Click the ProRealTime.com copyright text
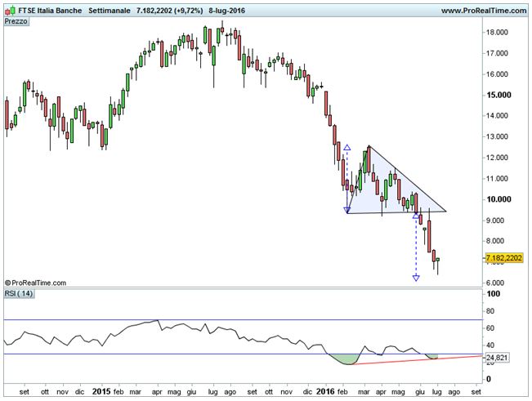532x401 pixels. pos(35,283)
